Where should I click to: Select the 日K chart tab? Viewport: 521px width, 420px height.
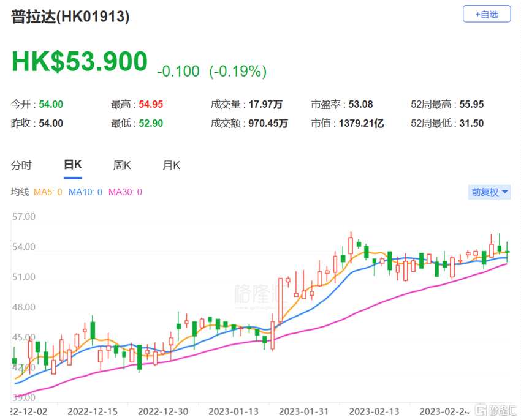tap(72, 165)
